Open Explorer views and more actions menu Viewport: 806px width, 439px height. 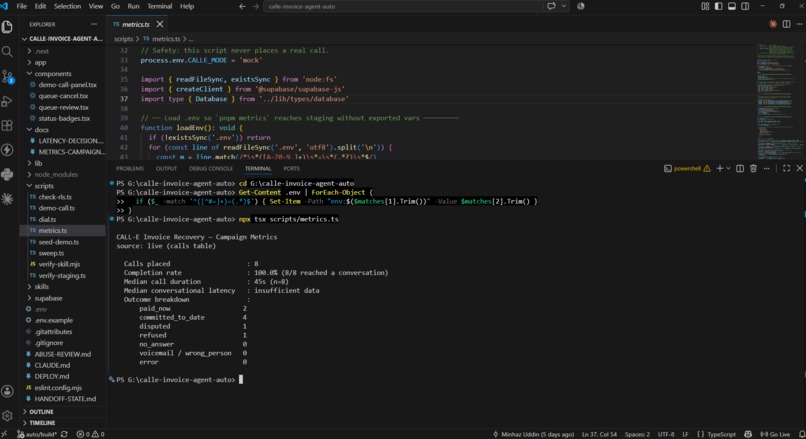click(94, 24)
